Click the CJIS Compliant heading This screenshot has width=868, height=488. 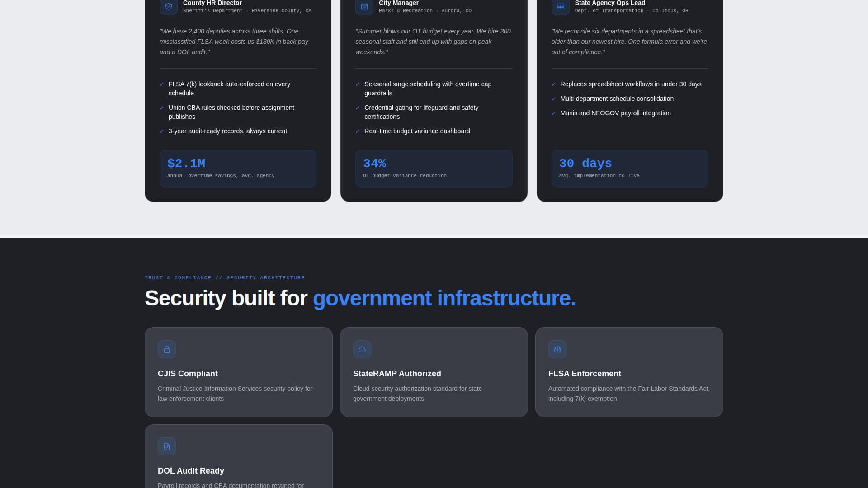[x=188, y=374]
